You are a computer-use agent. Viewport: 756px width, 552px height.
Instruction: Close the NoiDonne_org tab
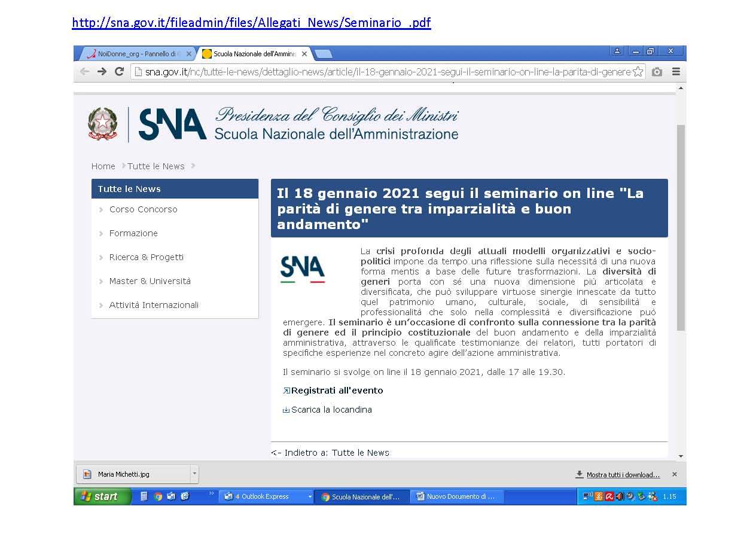click(x=189, y=54)
